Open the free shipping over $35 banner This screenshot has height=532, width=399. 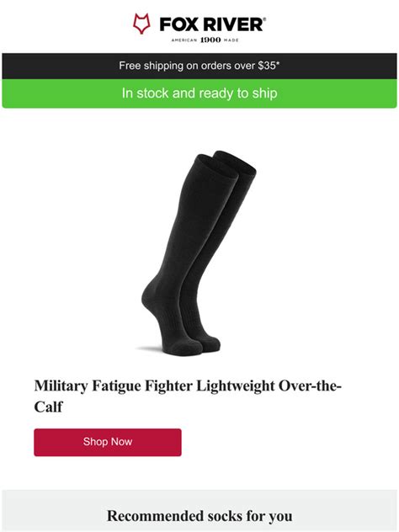[x=199, y=66]
